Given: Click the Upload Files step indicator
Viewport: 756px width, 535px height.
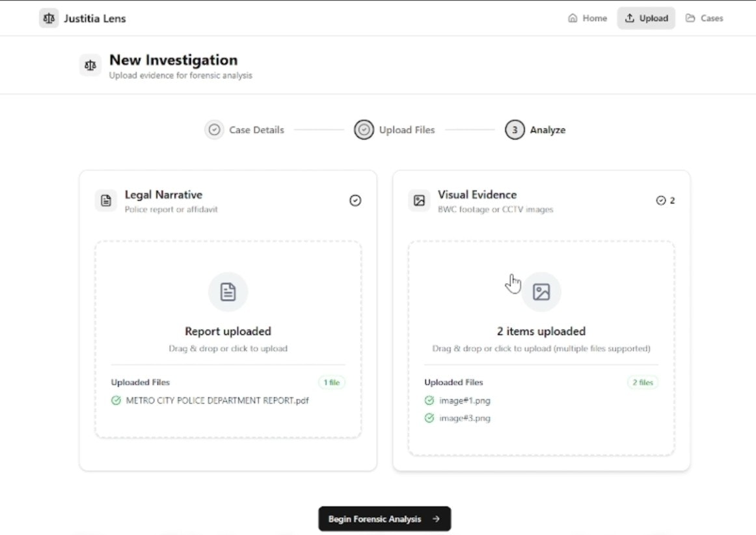Looking at the screenshot, I should [x=364, y=130].
